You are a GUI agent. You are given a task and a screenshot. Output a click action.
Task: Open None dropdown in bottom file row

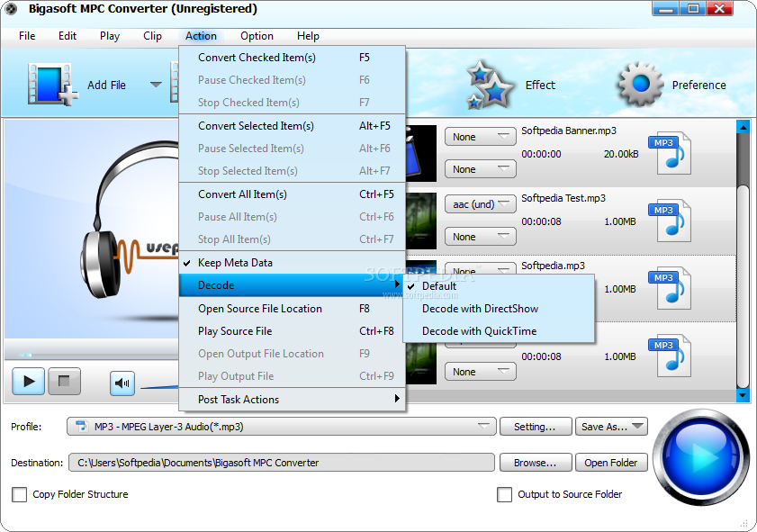click(x=481, y=372)
